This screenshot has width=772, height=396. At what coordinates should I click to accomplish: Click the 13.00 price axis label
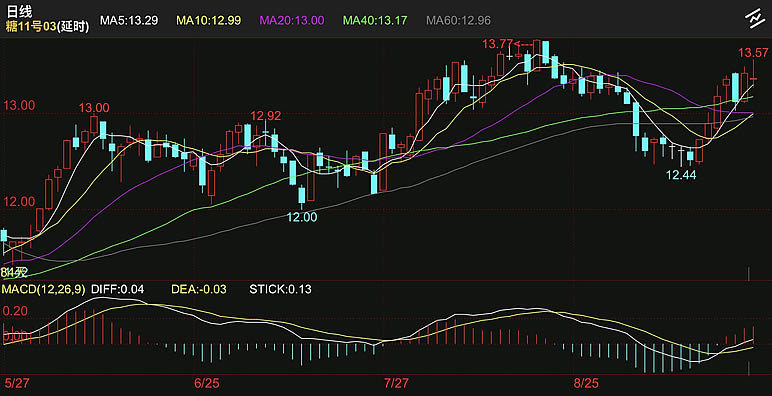click(19, 105)
